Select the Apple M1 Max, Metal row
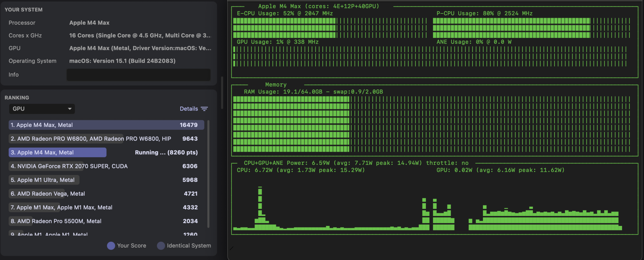644x260 pixels. click(x=106, y=208)
